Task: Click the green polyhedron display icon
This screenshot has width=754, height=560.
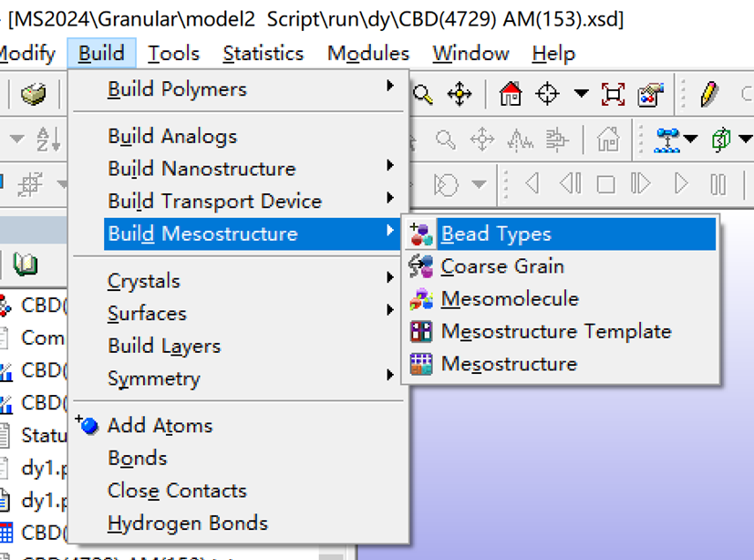Action: [722, 140]
